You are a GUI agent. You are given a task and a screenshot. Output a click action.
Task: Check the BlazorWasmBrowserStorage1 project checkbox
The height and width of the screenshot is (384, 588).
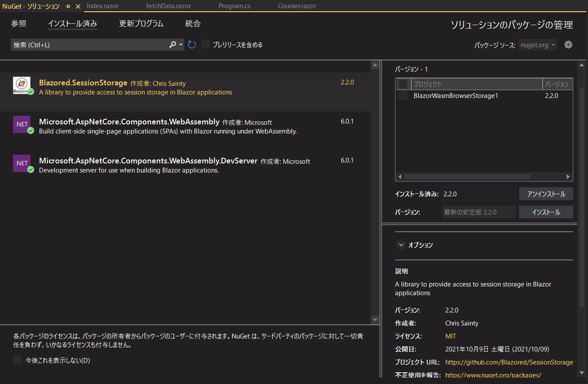pyautogui.click(x=403, y=96)
